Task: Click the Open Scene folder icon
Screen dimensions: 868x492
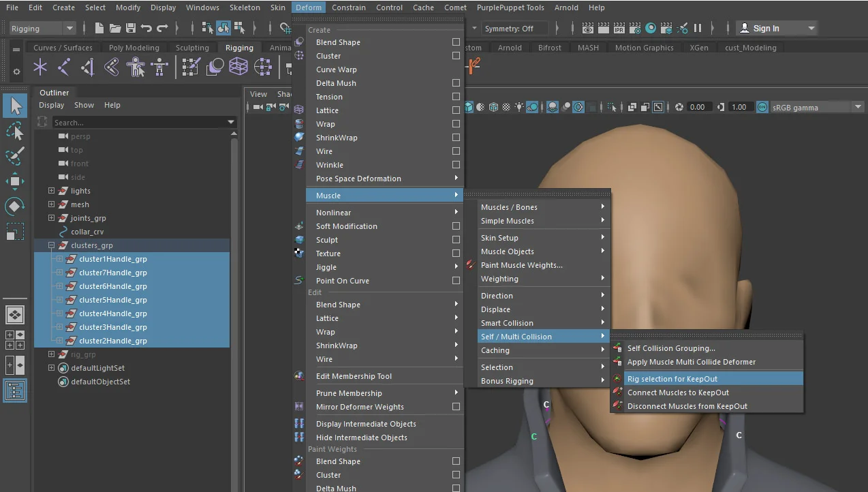Action: point(115,28)
